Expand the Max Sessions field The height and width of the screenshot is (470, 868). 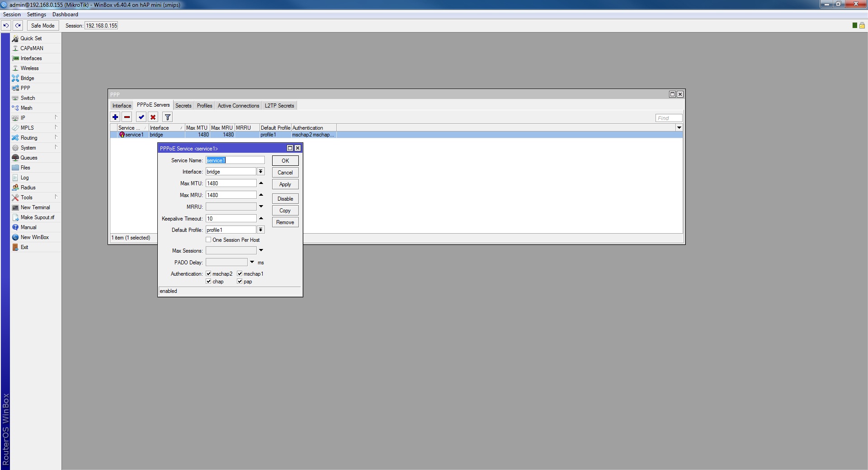pos(261,250)
